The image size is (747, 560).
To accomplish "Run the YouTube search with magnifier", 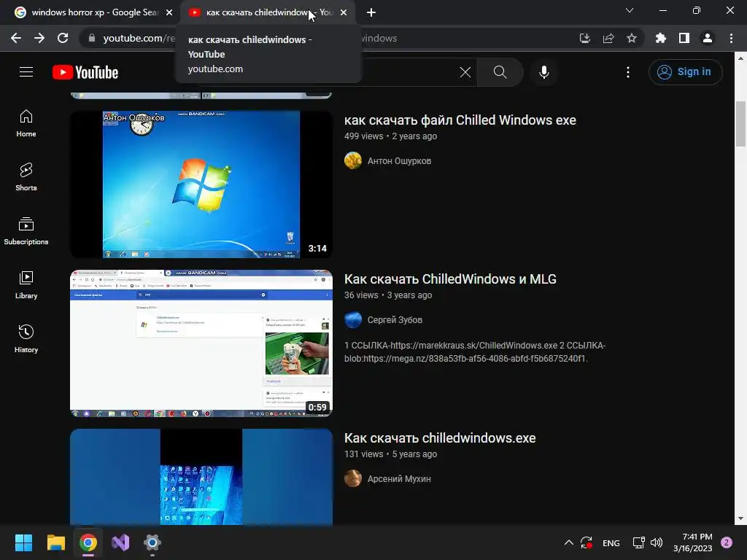I will tap(500, 72).
